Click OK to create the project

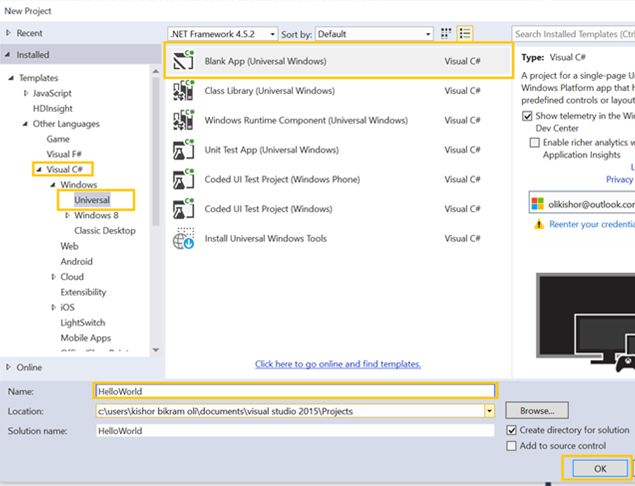(600, 469)
